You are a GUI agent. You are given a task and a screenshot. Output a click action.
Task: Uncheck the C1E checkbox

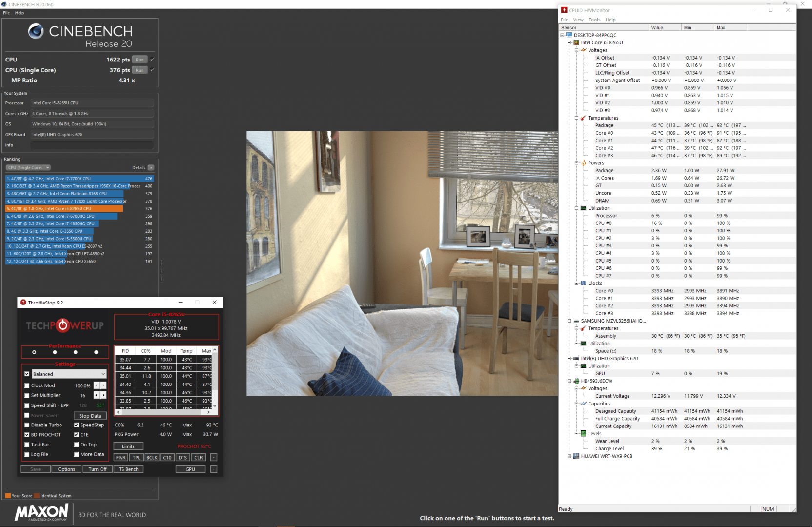[x=76, y=435]
